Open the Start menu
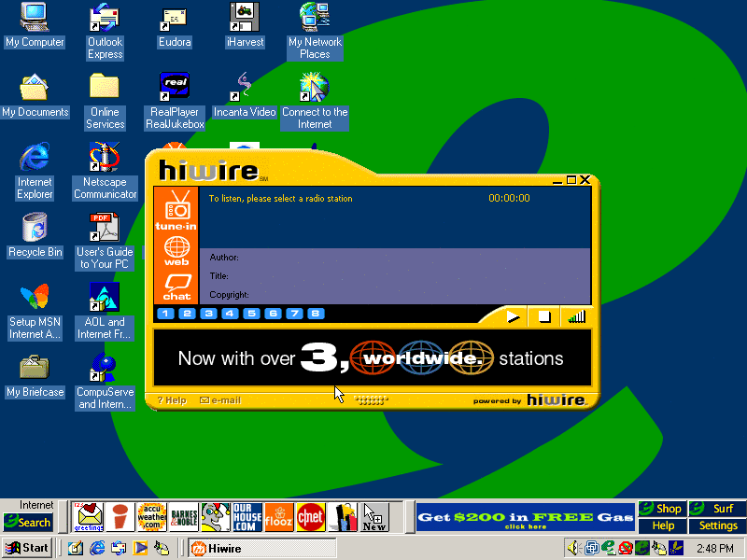The image size is (747, 560). click(x=27, y=548)
